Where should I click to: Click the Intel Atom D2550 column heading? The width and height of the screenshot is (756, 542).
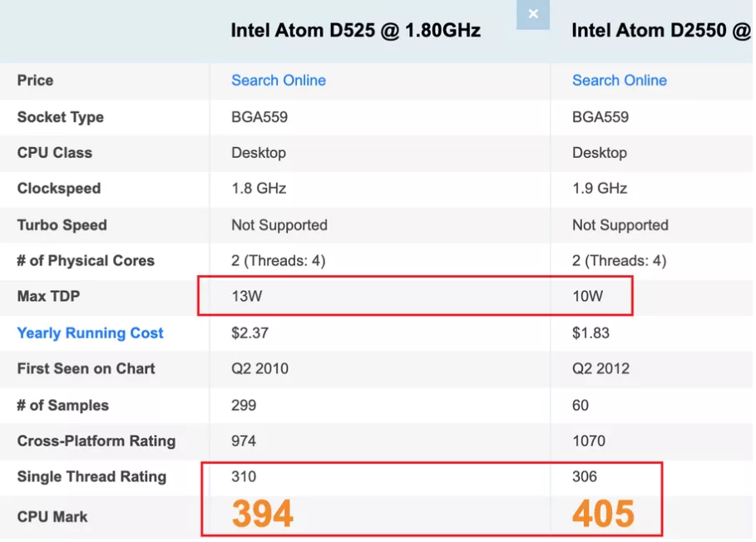click(661, 31)
